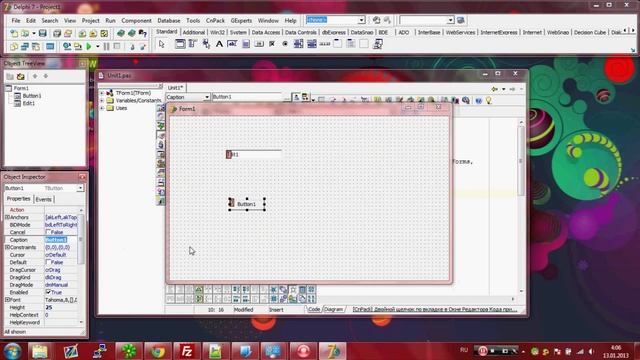This screenshot has height=360, width=640.
Task: Click the Save disk icon in toolbar
Action: [42, 33]
